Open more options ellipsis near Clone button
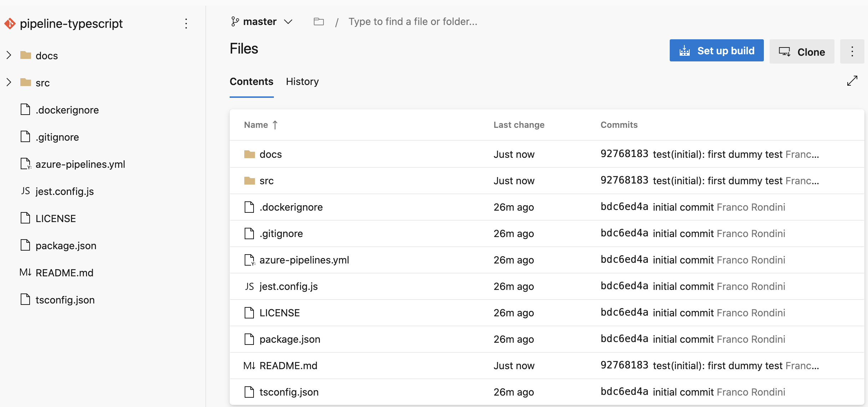The height and width of the screenshot is (407, 868). coord(852,51)
